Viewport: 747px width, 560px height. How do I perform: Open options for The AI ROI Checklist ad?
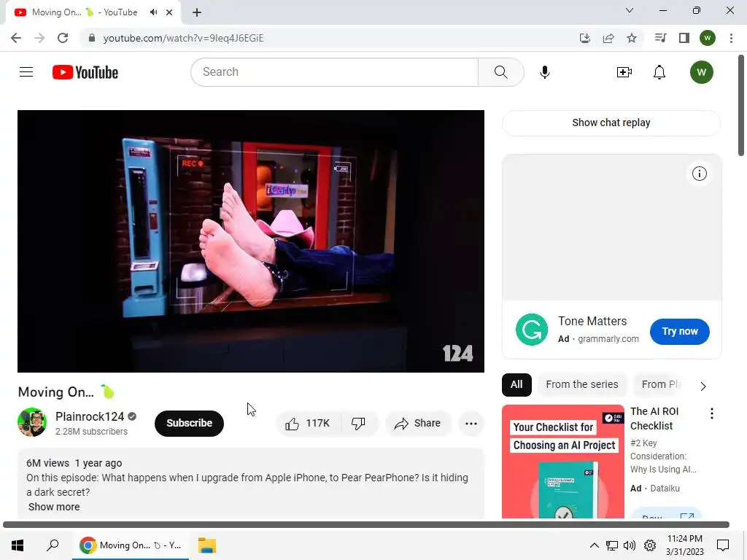coord(712,413)
